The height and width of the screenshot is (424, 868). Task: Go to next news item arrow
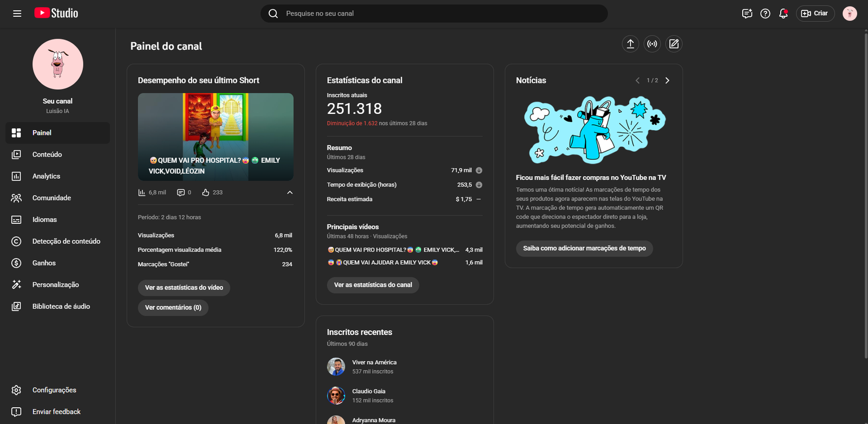tap(667, 80)
